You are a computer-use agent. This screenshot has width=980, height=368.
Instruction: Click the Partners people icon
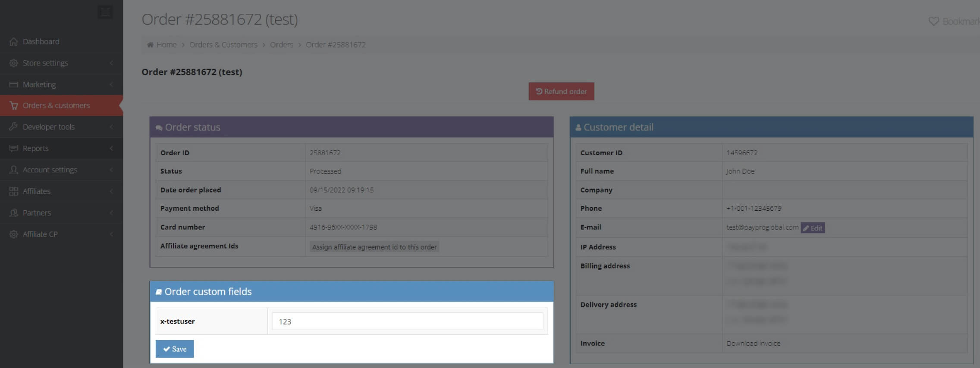pos(14,213)
